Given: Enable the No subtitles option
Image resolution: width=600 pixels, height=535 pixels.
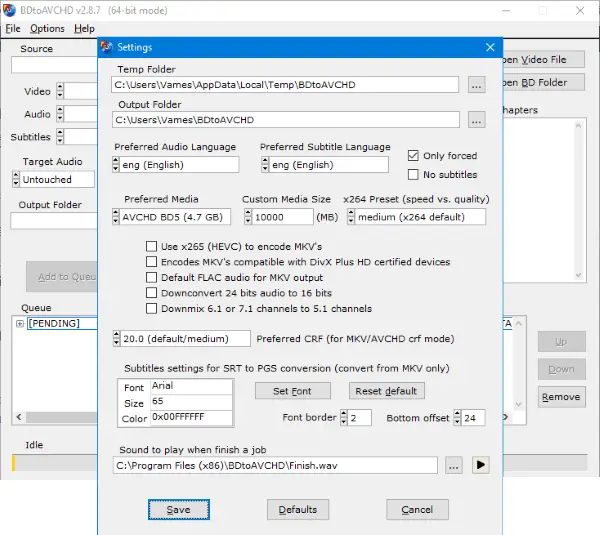Looking at the screenshot, I should (413, 175).
